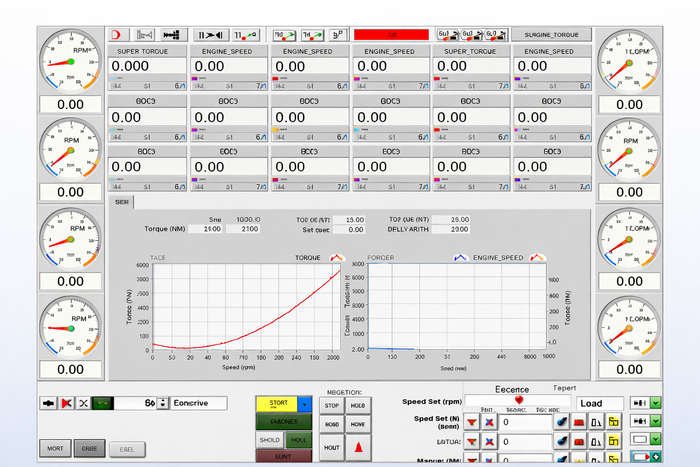The image size is (700, 467).
Task: Click the Speed Set (N) input field
Action: [x=526, y=422]
